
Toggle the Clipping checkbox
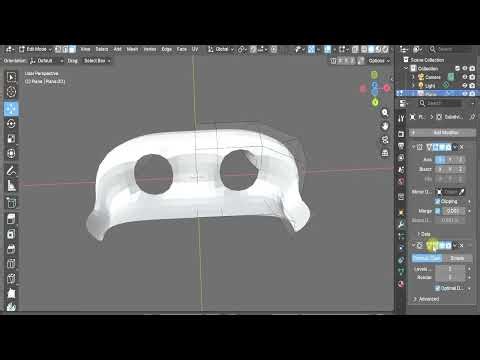coord(438,201)
